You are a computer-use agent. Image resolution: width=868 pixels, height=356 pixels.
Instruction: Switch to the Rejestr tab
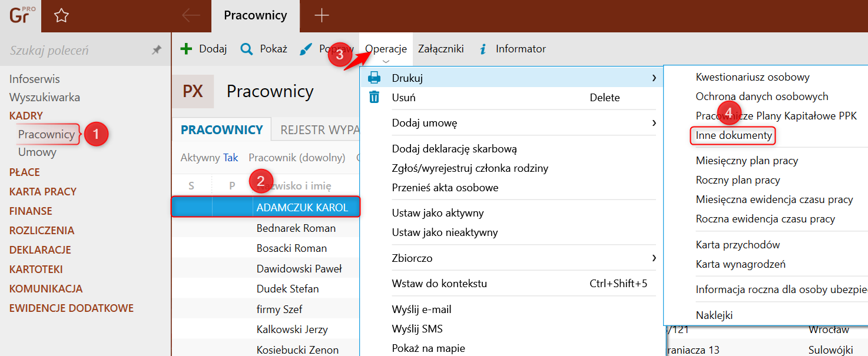(x=318, y=130)
